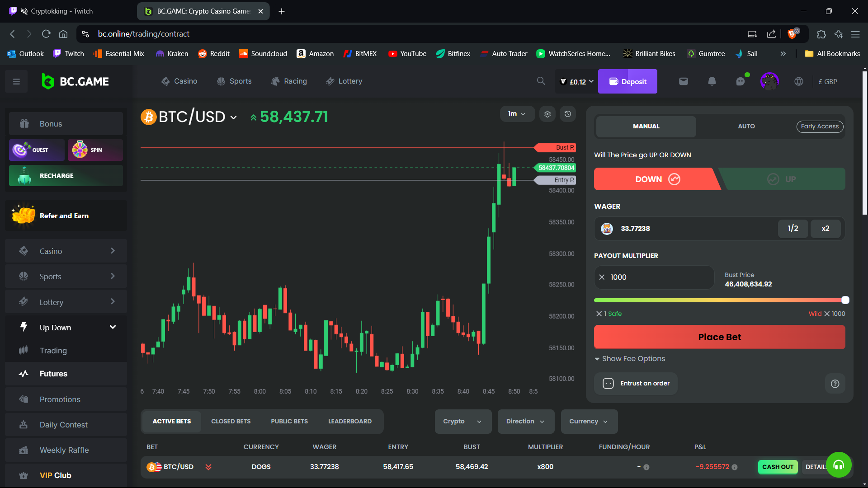
Task: Click Place Bet
Action: (x=719, y=337)
